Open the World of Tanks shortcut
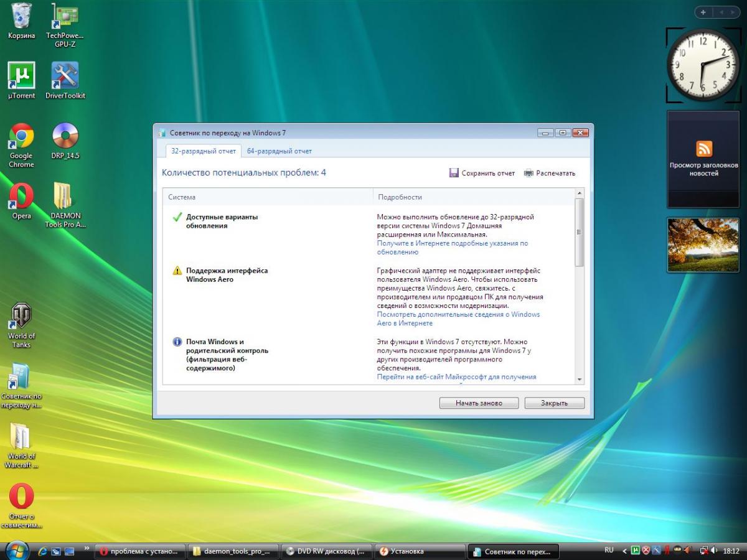The height and width of the screenshot is (560, 747). tap(21, 317)
